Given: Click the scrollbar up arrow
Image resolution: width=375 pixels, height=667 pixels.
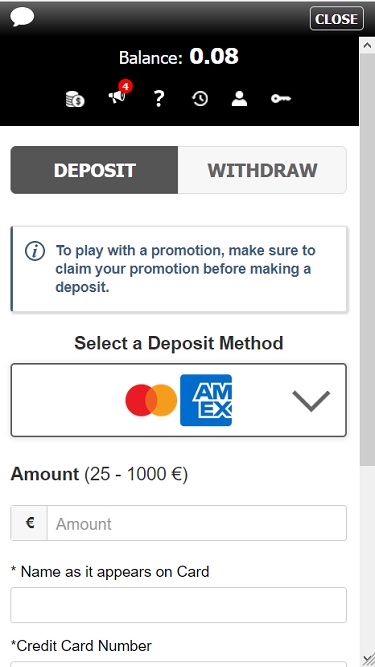Looking at the screenshot, I should [x=367, y=45].
